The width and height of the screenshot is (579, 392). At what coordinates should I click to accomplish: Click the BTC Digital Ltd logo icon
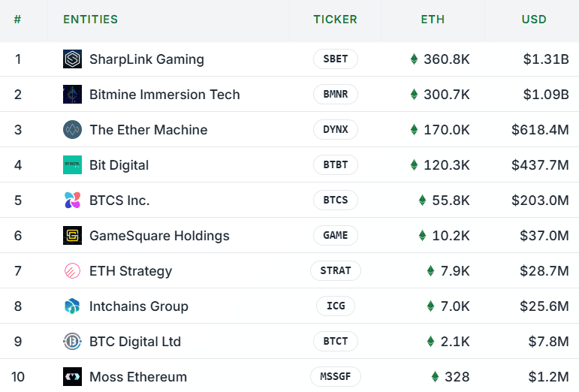pos(72,342)
